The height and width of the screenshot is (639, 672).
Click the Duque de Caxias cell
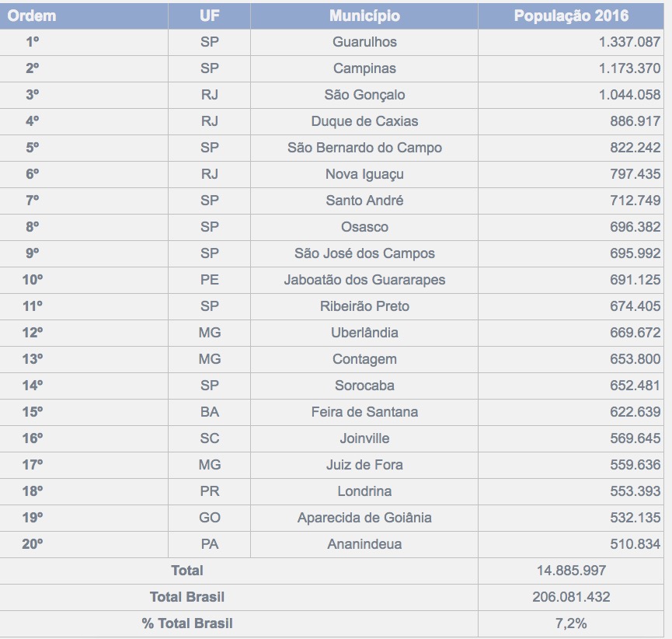(364, 121)
